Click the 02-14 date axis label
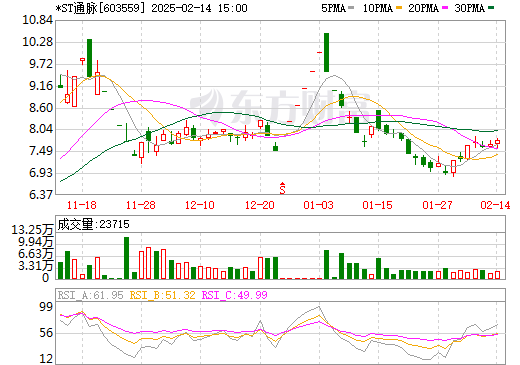This screenshot has width=520, height=365. (x=495, y=205)
